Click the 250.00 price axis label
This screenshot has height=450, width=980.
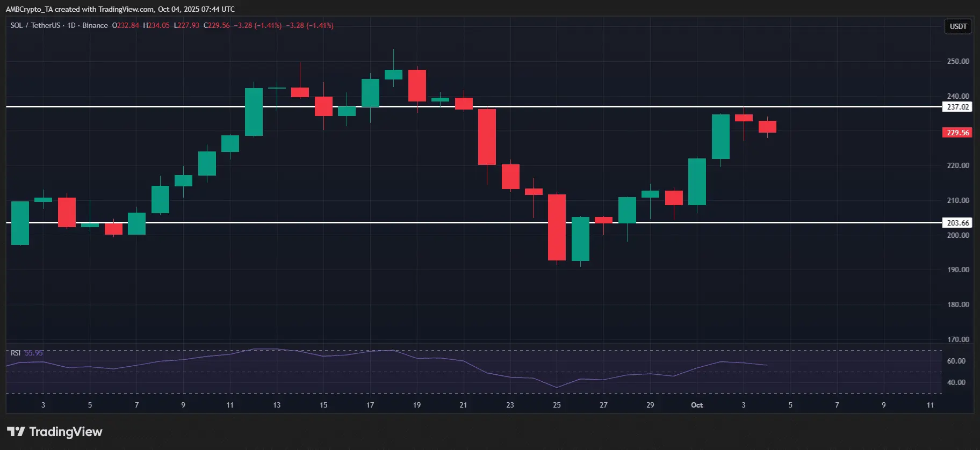click(x=958, y=61)
